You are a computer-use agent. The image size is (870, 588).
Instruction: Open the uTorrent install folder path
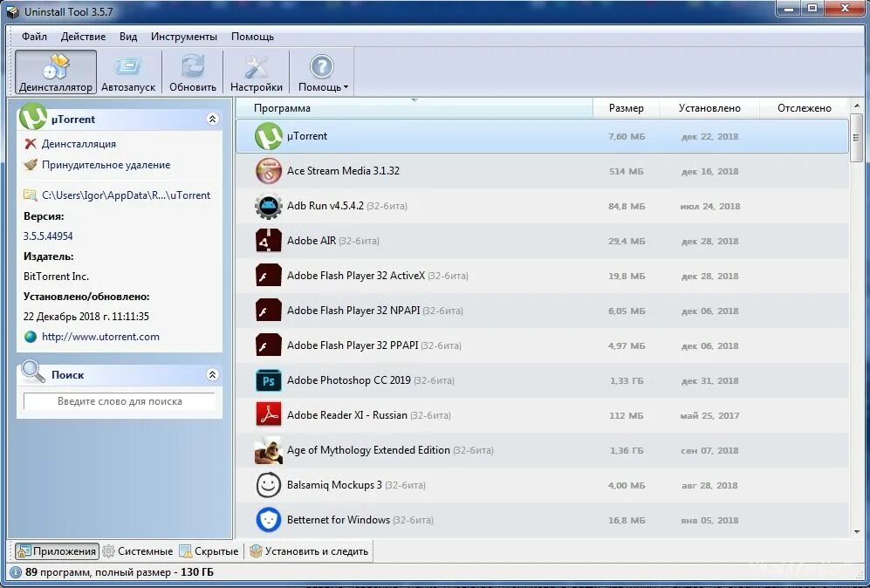126,195
